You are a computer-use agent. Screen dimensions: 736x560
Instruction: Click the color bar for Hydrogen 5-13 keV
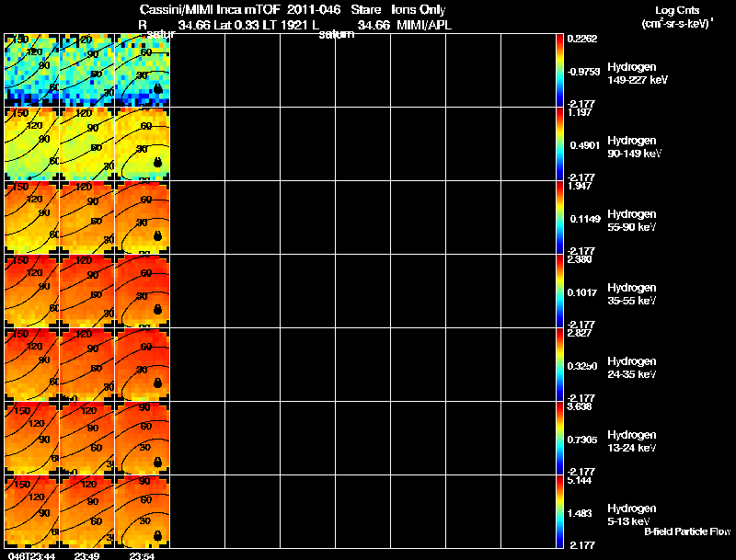(x=559, y=512)
